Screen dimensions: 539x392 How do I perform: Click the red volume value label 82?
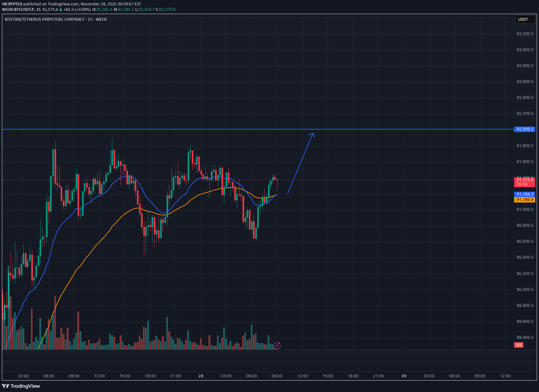519,345
